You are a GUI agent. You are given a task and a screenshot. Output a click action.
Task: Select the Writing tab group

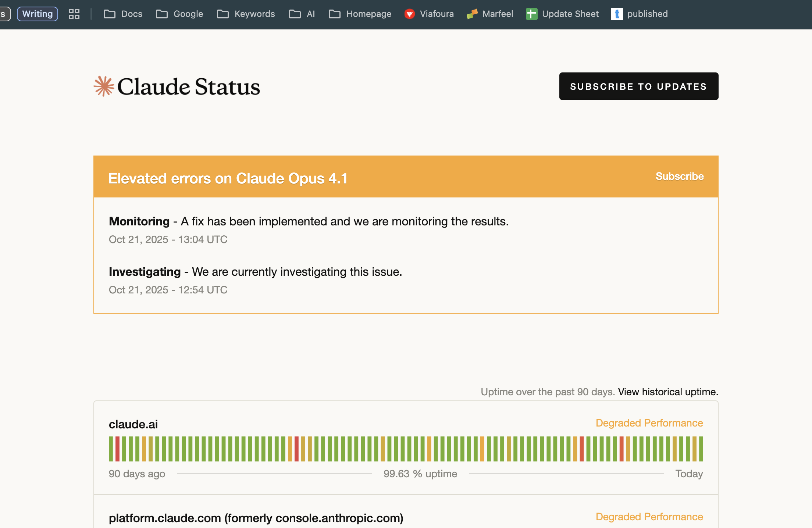coord(38,14)
